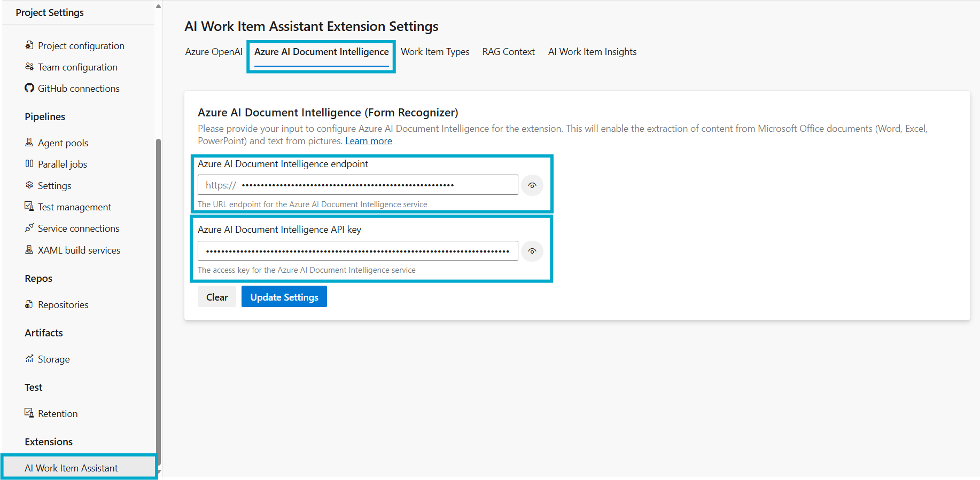
Task: Click the sidebar scroll up arrow
Action: coord(158,6)
